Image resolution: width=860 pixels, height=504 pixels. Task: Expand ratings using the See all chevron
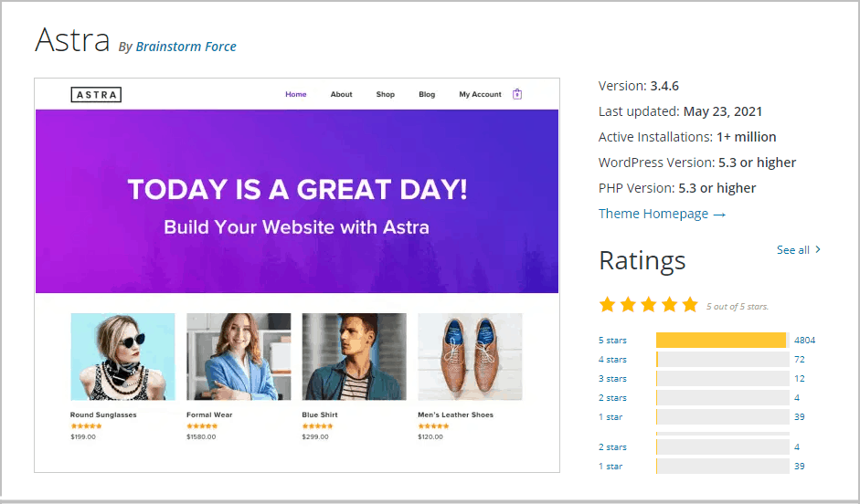(818, 249)
